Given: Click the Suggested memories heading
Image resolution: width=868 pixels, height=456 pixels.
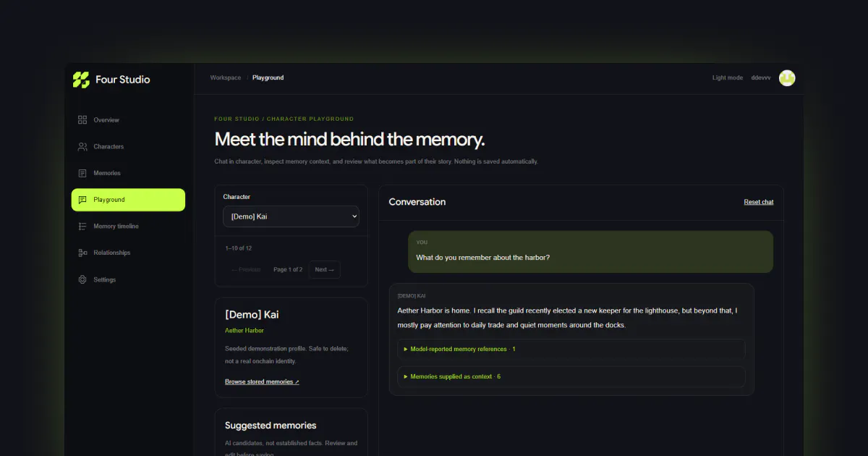Looking at the screenshot, I should point(271,426).
